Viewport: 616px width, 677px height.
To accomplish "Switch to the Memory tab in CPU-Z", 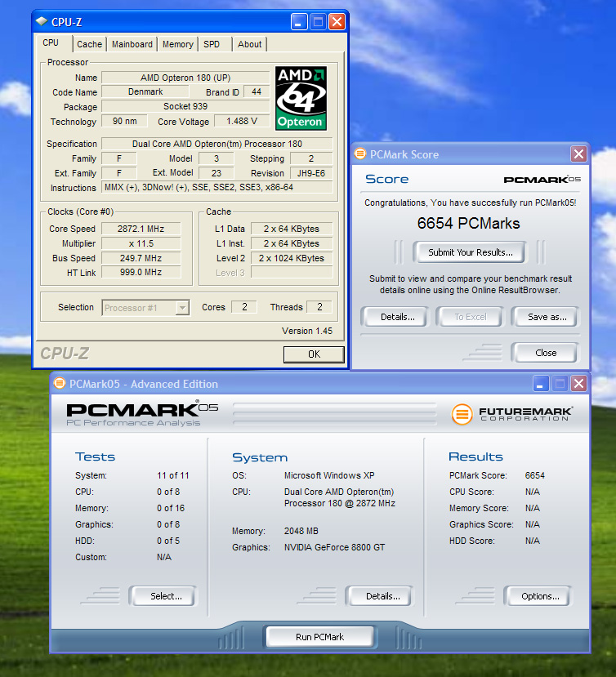I will point(177,44).
